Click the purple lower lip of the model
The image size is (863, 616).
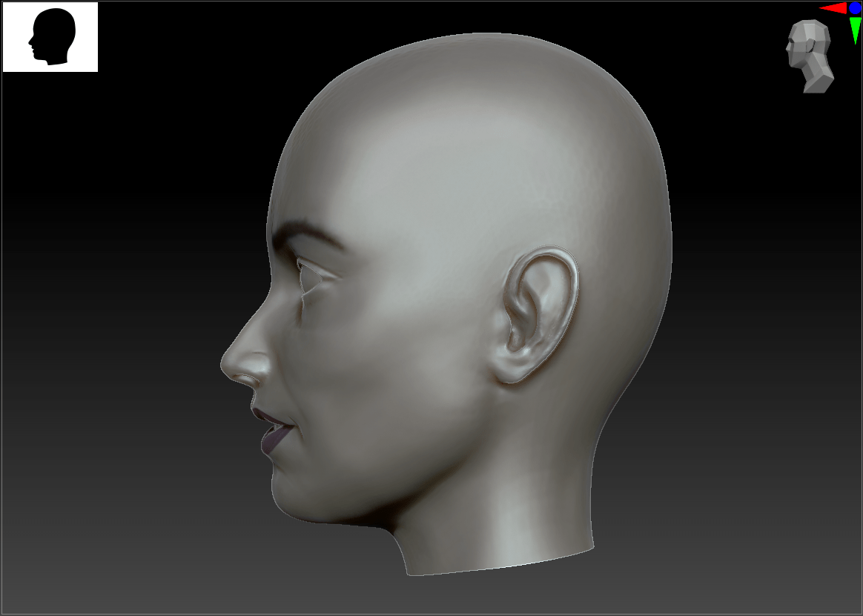(271, 440)
